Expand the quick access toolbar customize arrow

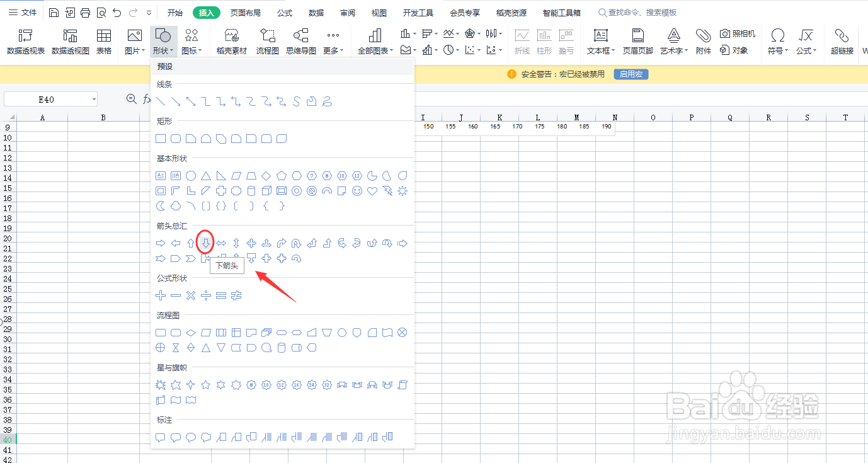click(149, 13)
